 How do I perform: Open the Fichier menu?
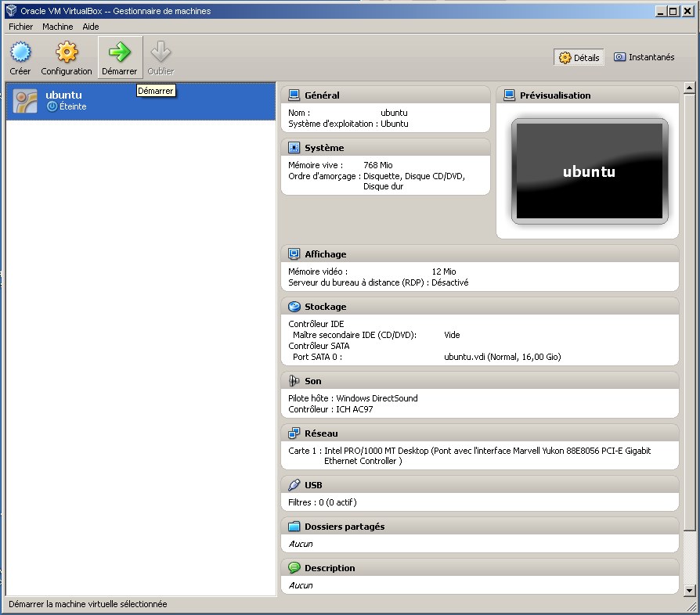[x=21, y=27]
